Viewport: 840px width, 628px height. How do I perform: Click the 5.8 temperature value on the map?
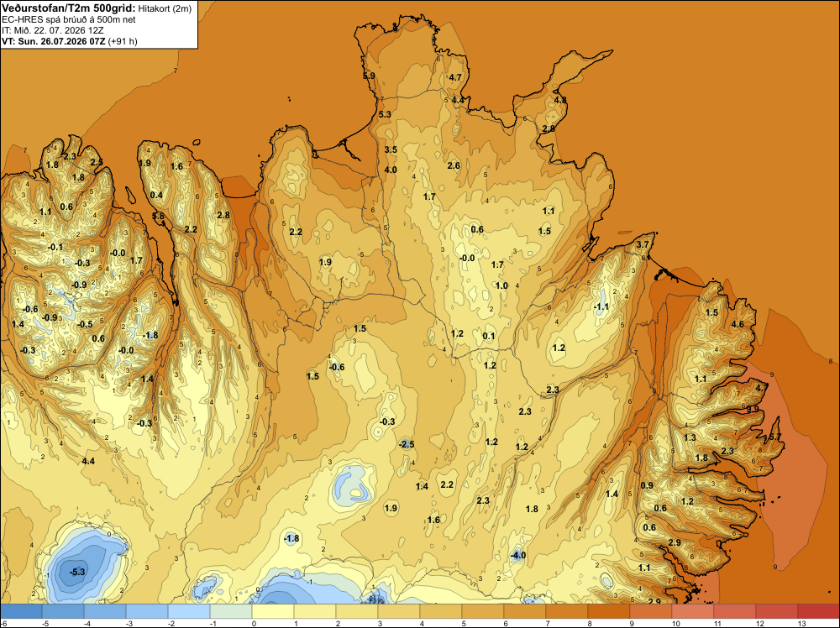(159, 216)
